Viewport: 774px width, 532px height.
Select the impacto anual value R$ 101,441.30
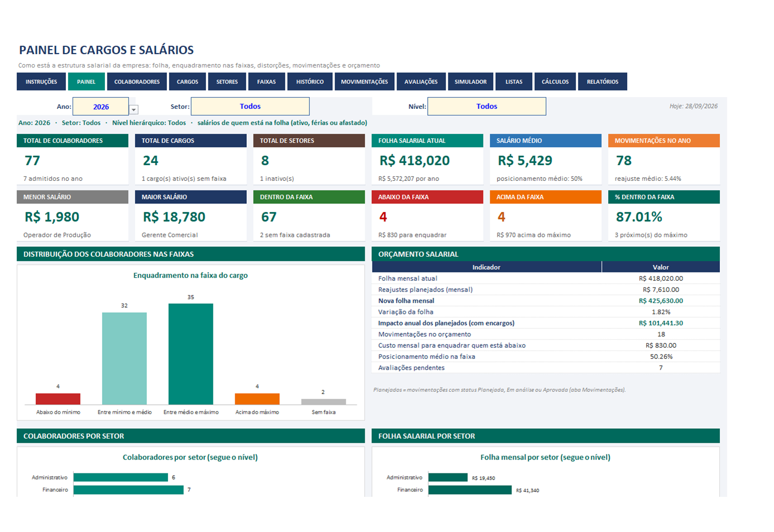point(661,323)
